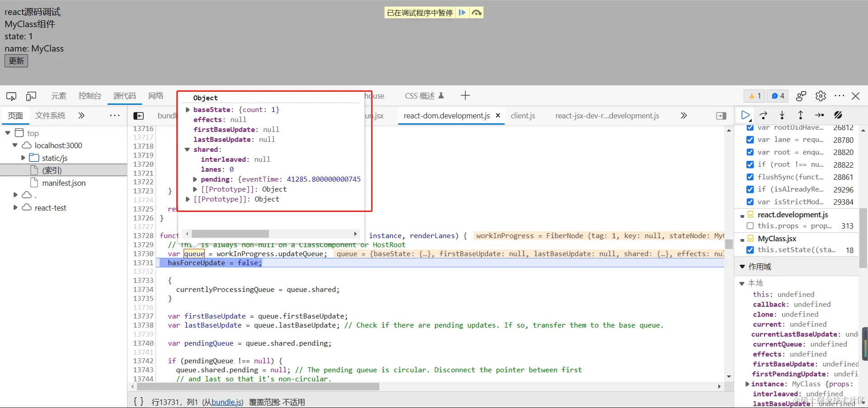Toggle device emulation mode
The width and height of the screenshot is (868, 408).
click(31, 96)
